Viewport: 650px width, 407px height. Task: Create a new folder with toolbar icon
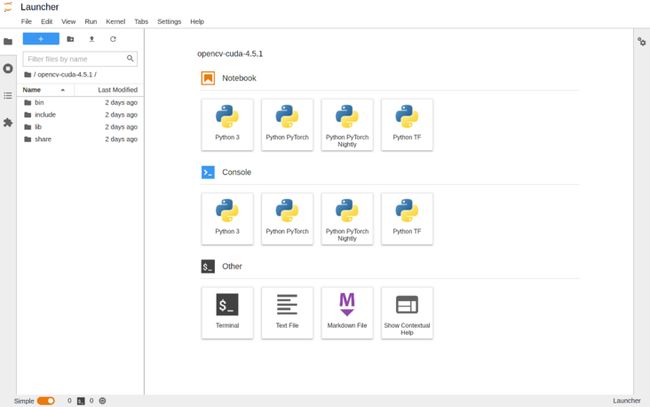point(70,39)
